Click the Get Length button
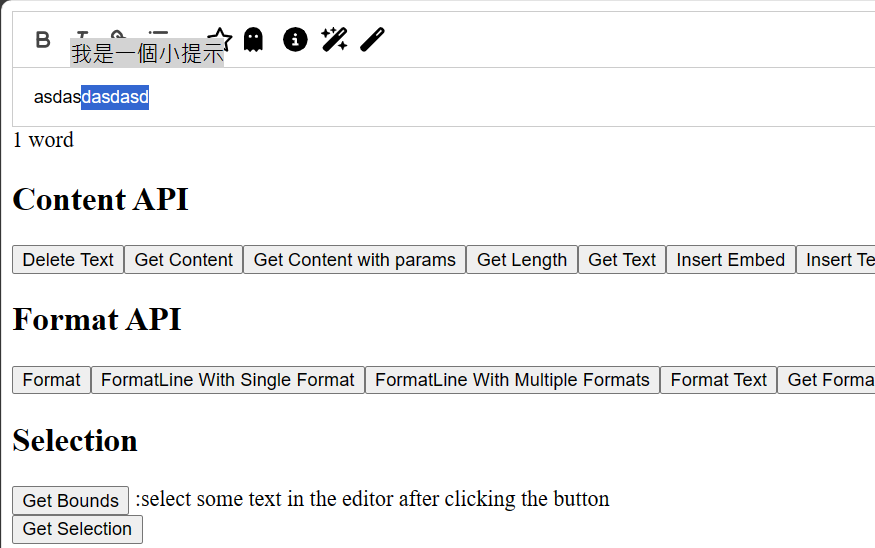Screen dimensions: 875x548 522,259
